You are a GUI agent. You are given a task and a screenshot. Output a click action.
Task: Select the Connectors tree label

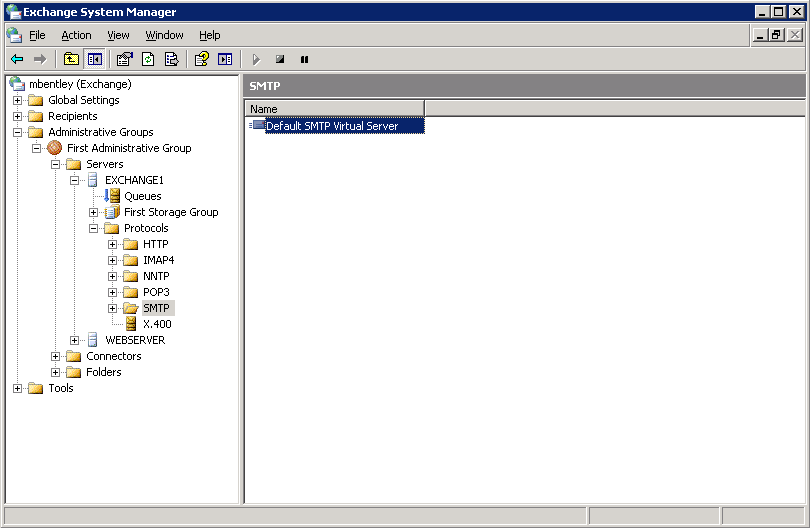(x=114, y=356)
